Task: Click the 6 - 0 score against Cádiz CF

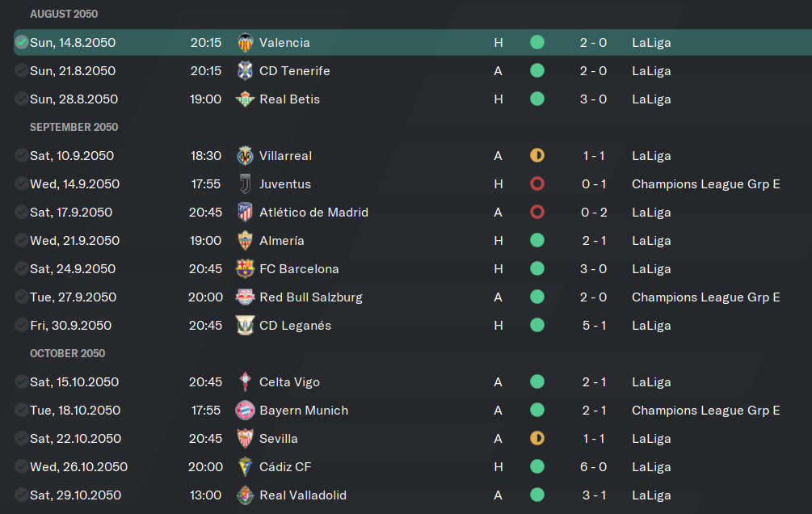Action: point(594,467)
